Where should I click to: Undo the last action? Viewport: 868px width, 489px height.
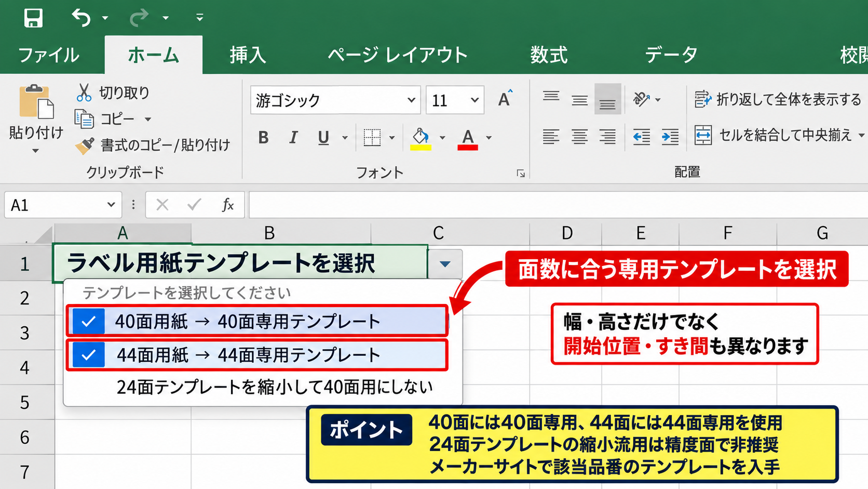point(81,18)
